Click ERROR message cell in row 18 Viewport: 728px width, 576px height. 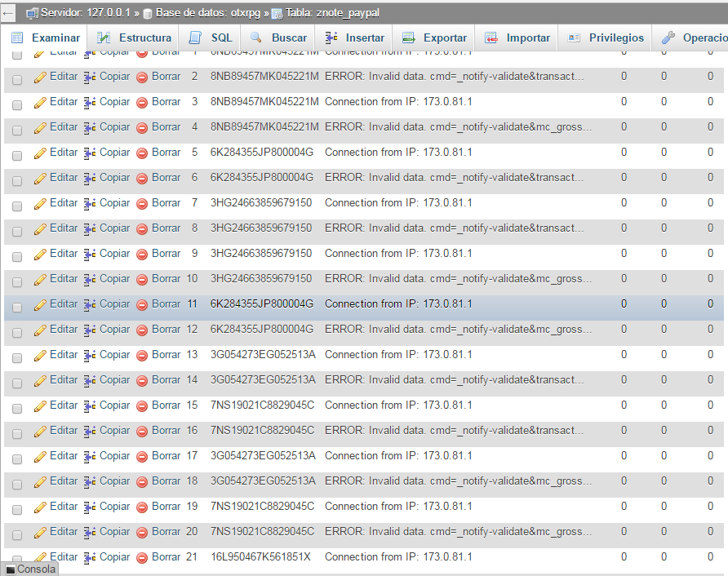pyautogui.click(x=458, y=481)
